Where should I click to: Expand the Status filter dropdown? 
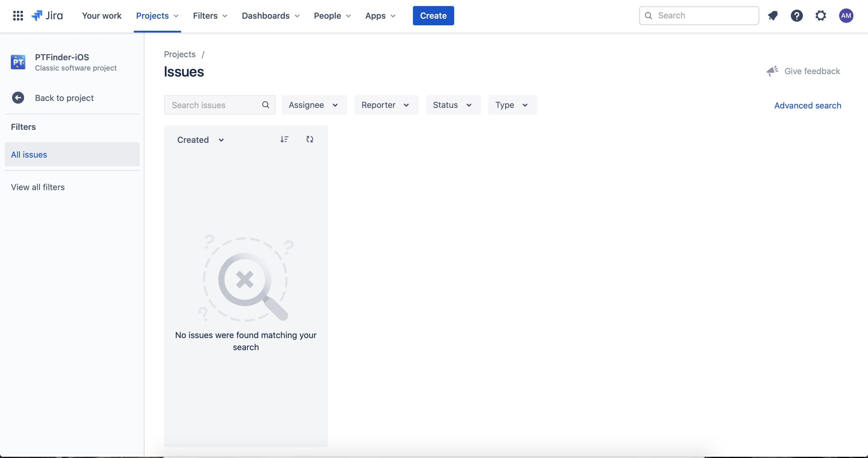pos(453,105)
